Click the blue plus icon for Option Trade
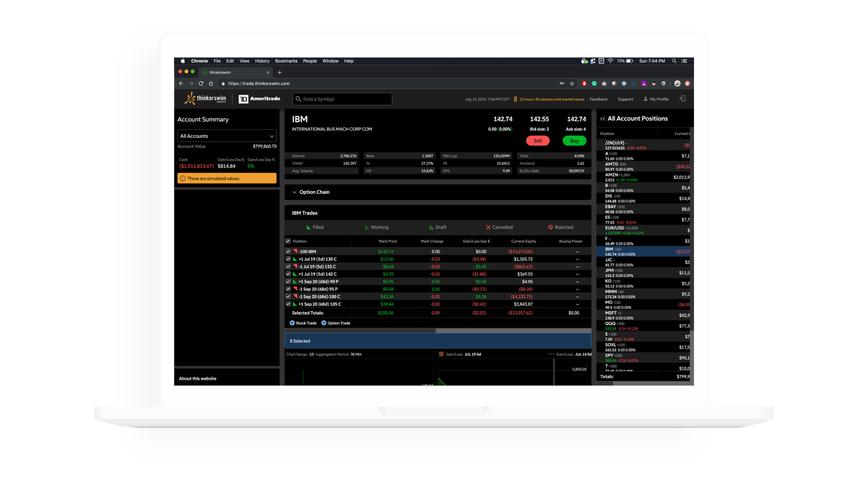This screenshot has height=488, width=868. pos(324,323)
